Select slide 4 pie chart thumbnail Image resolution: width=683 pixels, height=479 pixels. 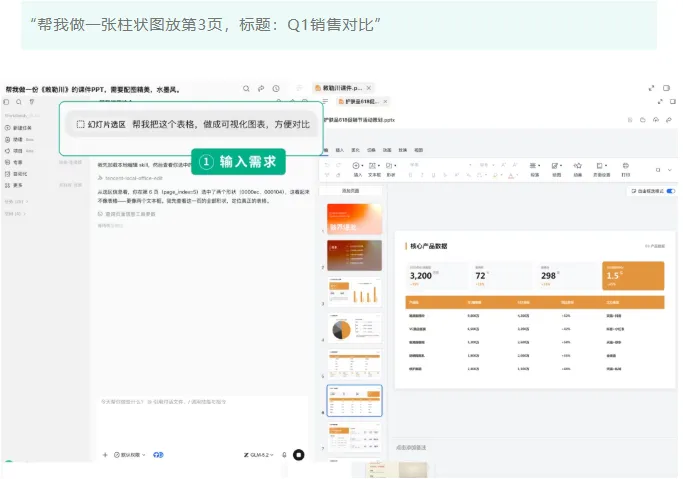(x=354, y=328)
